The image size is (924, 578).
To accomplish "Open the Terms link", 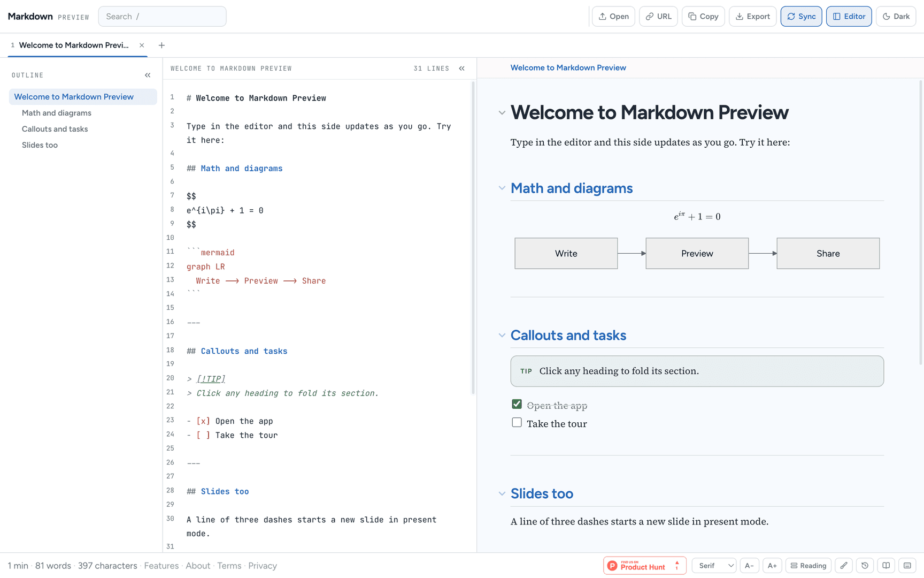I will (x=229, y=566).
